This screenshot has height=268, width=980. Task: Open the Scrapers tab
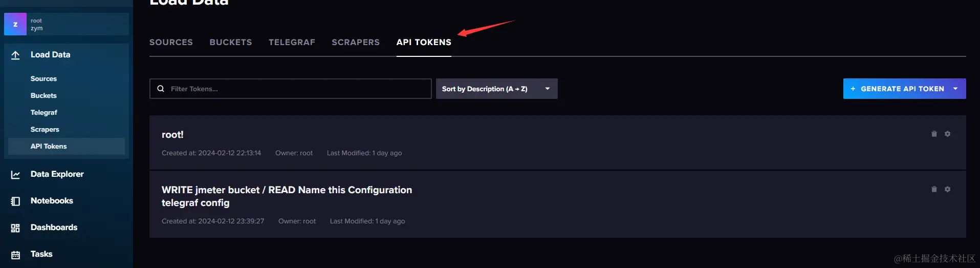[x=356, y=42]
